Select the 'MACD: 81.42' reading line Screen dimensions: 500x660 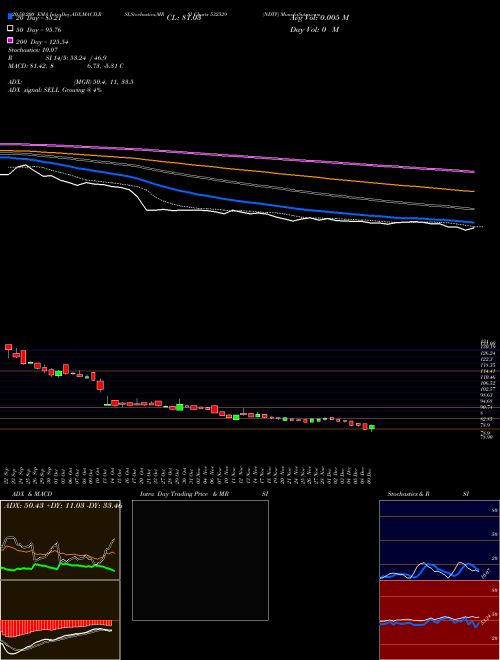[66, 66]
